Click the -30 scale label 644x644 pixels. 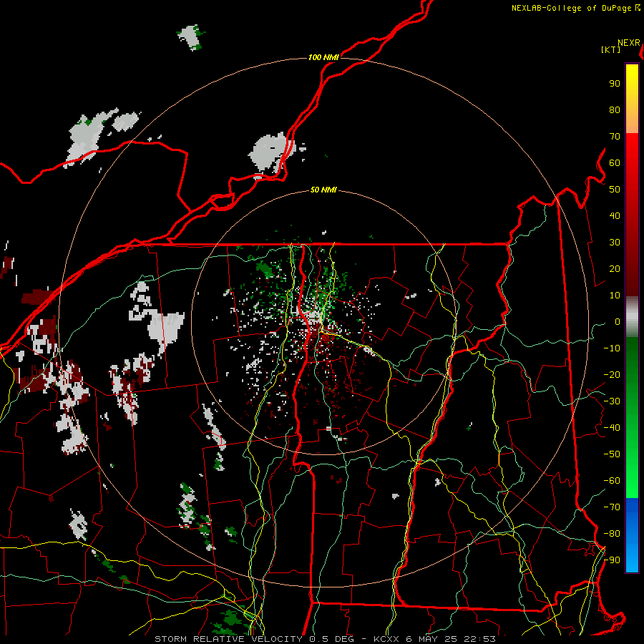(612, 401)
